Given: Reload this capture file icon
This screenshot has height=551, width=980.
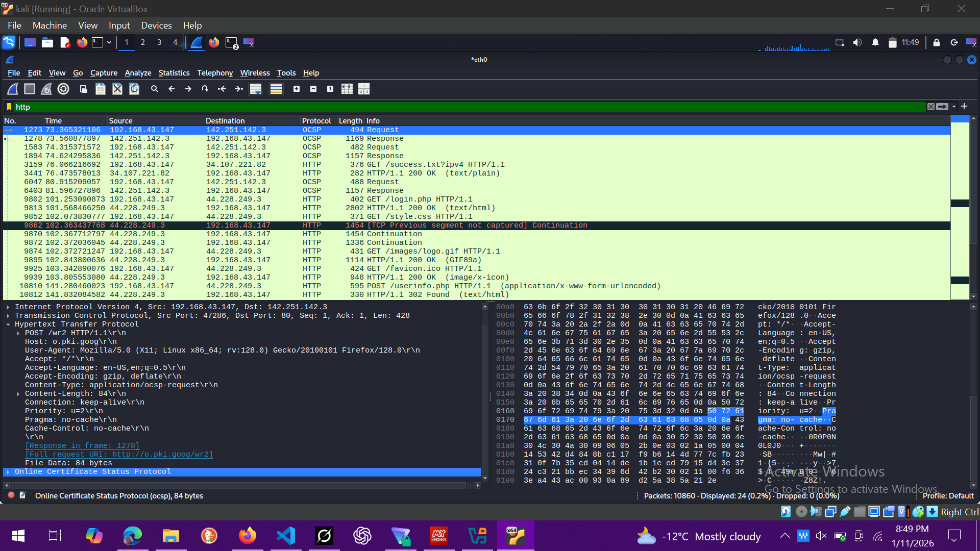Looking at the screenshot, I should tap(134, 89).
